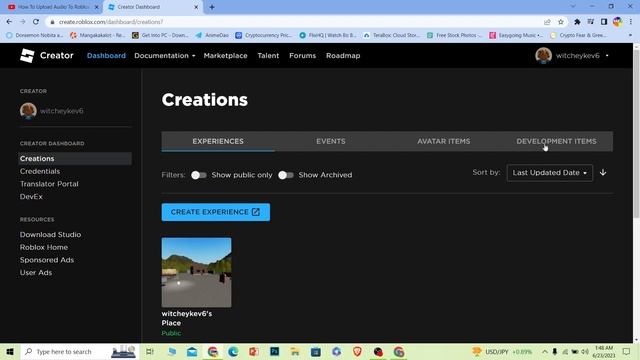The image size is (640, 360).
Task: Close the YouTube How To Upload tab
Action: click(97, 7)
